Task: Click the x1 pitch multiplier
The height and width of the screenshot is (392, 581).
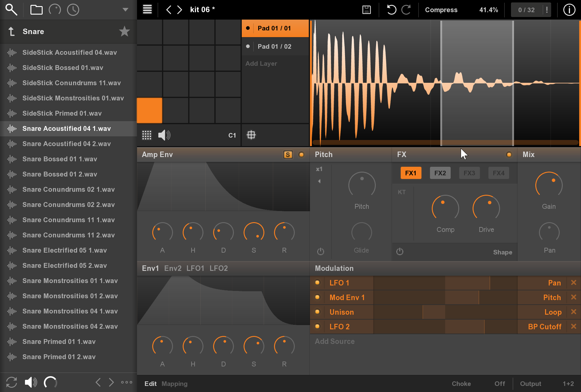Action: tap(319, 169)
